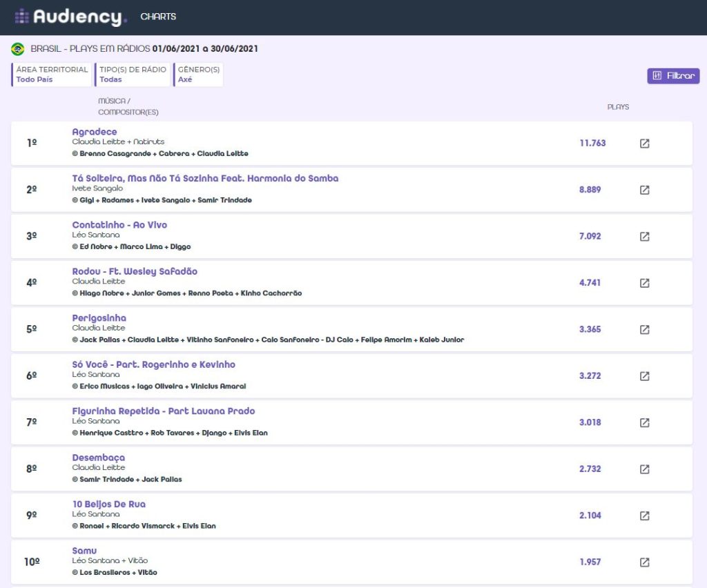Click play count 3.365
This screenshot has height=588, width=707.
(x=590, y=329)
